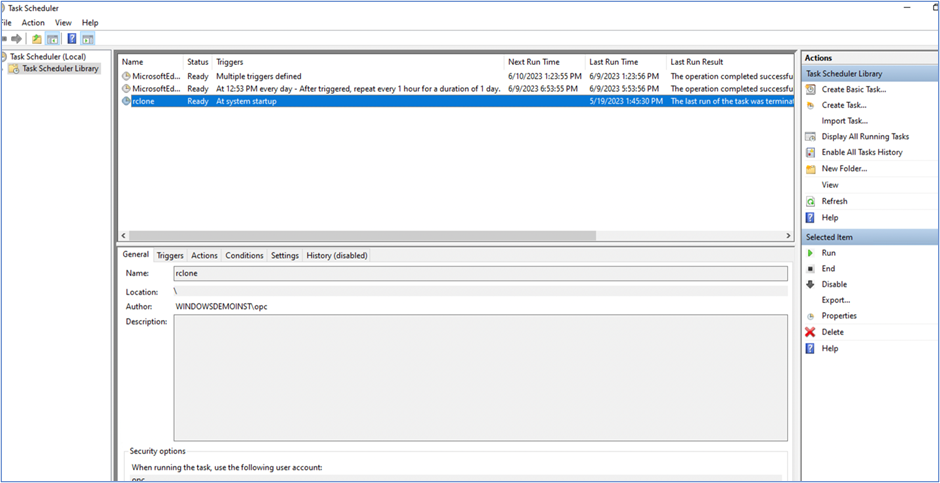Open the Action menu
The image size is (940, 483).
pyautogui.click(x=33, y=23)
